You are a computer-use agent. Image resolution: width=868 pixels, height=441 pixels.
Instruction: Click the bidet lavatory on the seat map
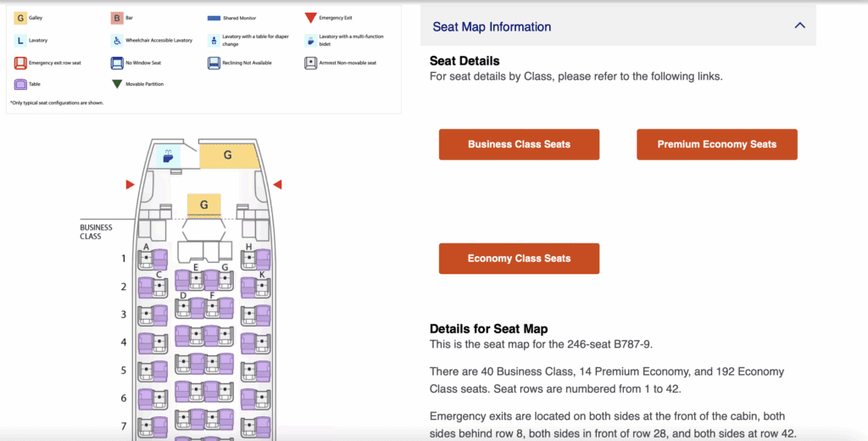pos(168,157)
